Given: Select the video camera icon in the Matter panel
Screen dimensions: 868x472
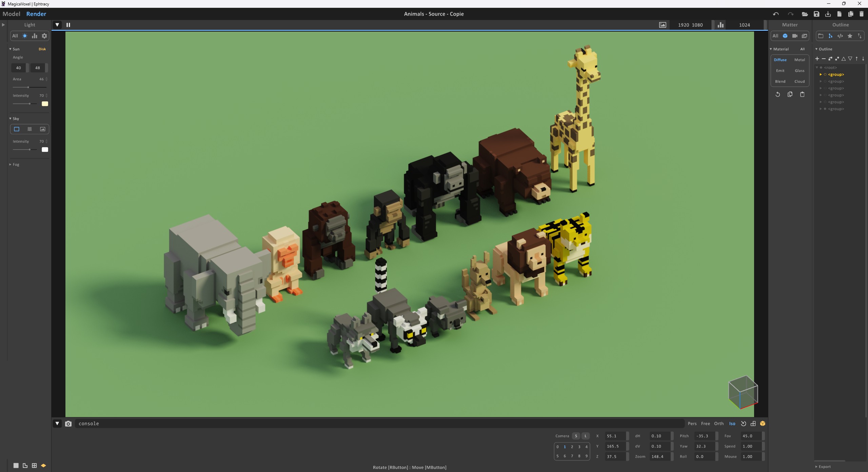Looking at the screenshot, I should [x=795, y=36].
